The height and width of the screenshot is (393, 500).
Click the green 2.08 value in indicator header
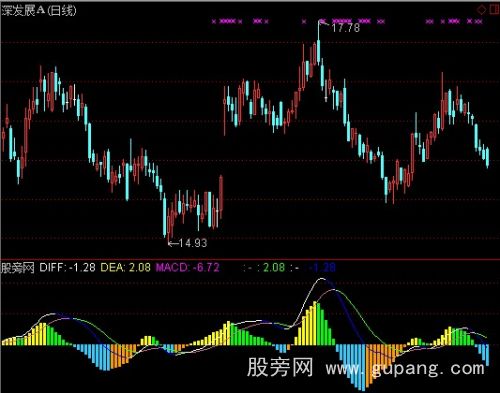point(274,267)
